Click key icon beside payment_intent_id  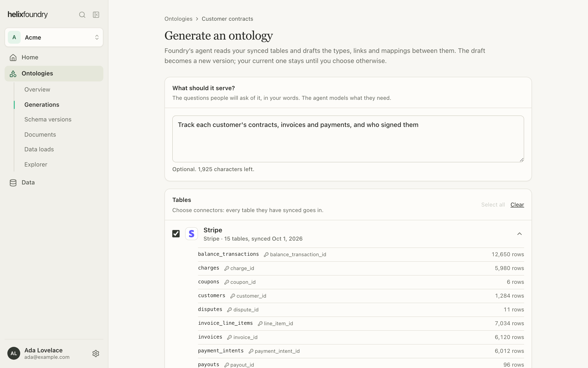251,351
